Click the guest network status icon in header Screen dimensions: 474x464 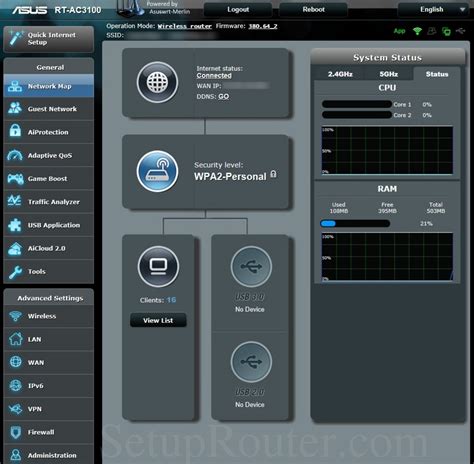coord(432,31)
